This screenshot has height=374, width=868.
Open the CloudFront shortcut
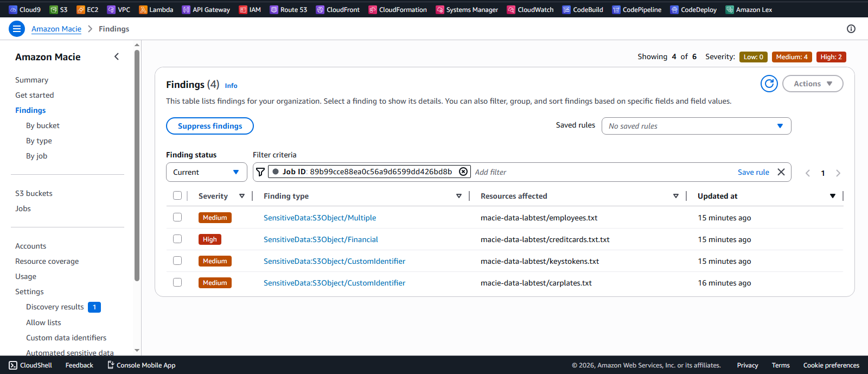337,9
